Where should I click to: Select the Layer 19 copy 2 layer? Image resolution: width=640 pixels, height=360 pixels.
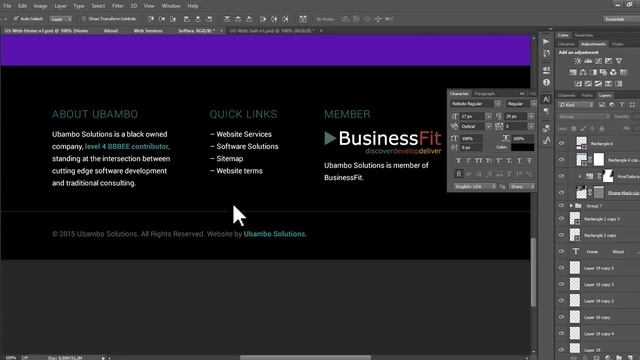point(598,301)
